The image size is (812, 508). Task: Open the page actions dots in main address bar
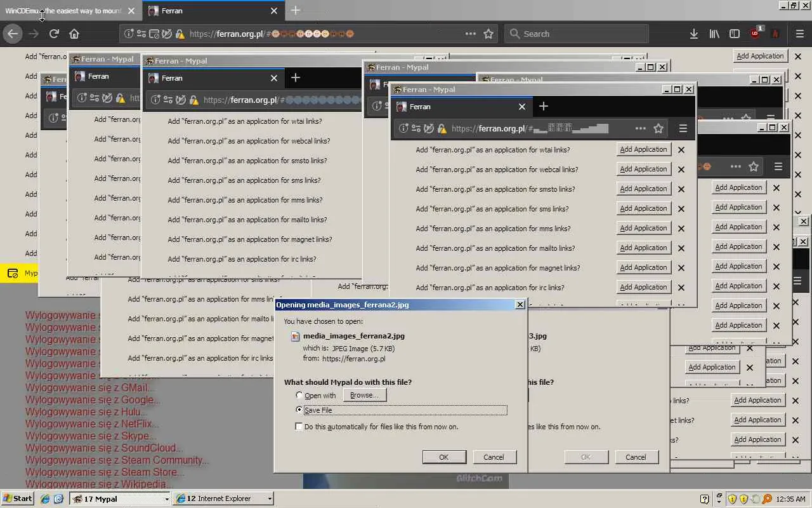[x=470, y=34]
